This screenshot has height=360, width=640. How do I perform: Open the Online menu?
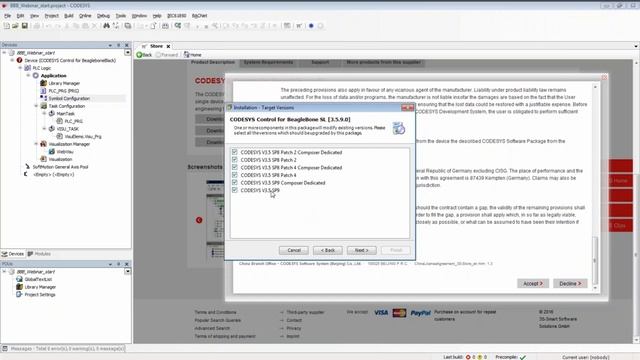click(85, 16)
